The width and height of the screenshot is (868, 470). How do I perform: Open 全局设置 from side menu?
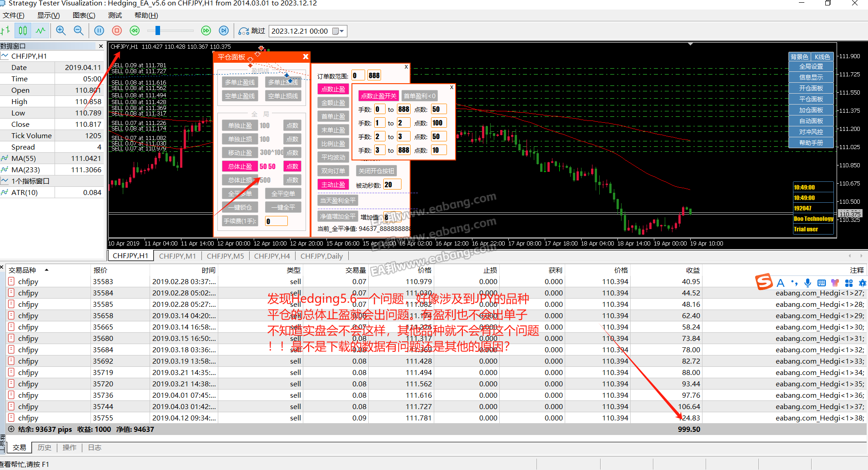pos(811,66)
